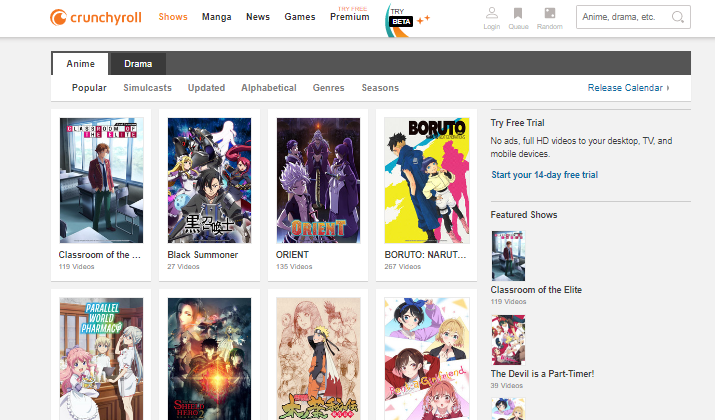
Task: Select the Premium menu link
Action: (x=350, y=17)
